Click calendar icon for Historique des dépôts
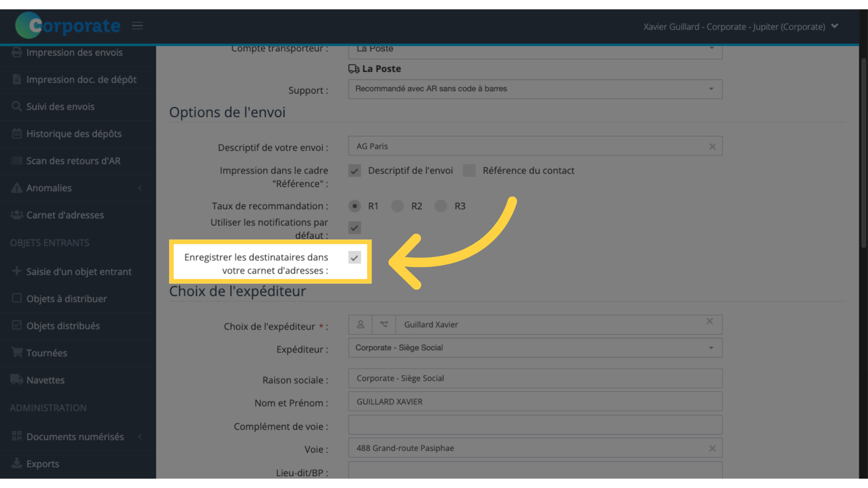Viewport: 868px width, 488px height. pos(17,133)
